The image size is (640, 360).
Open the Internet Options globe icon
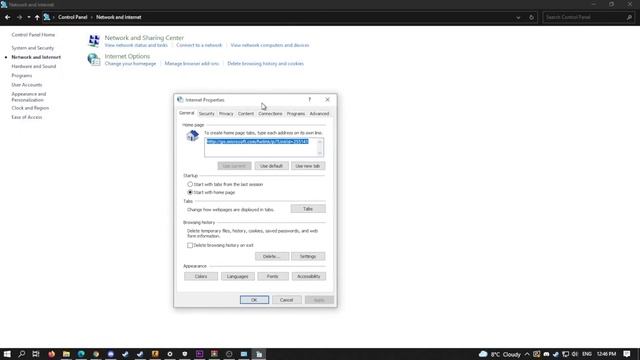tap(94, 60)
